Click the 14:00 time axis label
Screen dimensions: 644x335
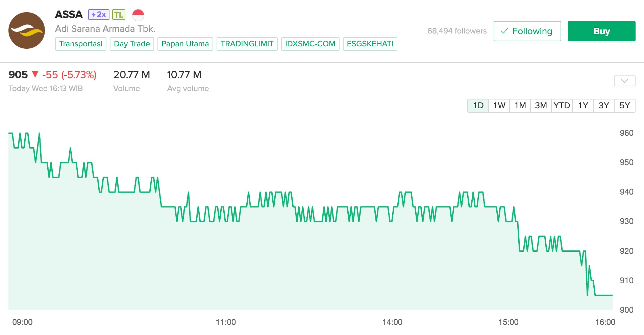pyautogui.click(x=392, y=322)
